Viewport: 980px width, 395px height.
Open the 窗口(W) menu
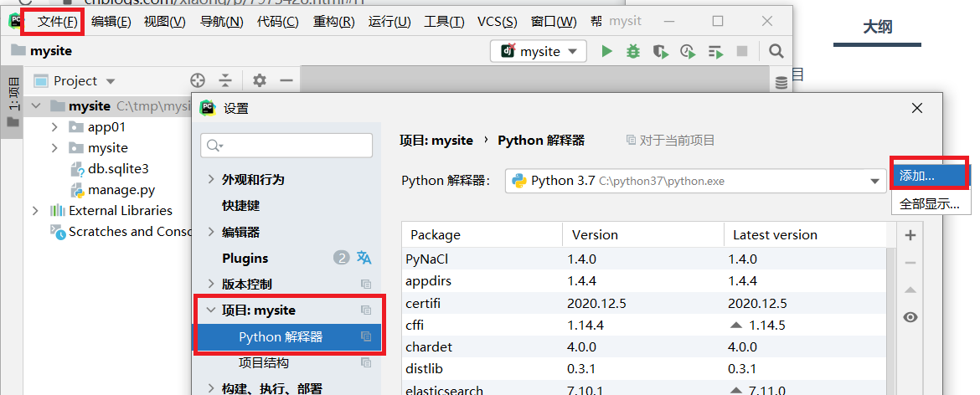tap(553, 21)
